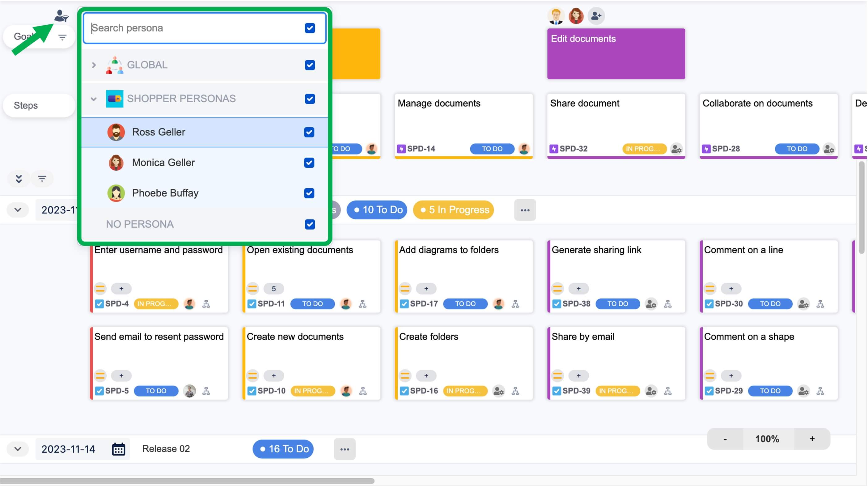
Task: Collapse the Release 02 row chevron
Action: click(18, 449)
